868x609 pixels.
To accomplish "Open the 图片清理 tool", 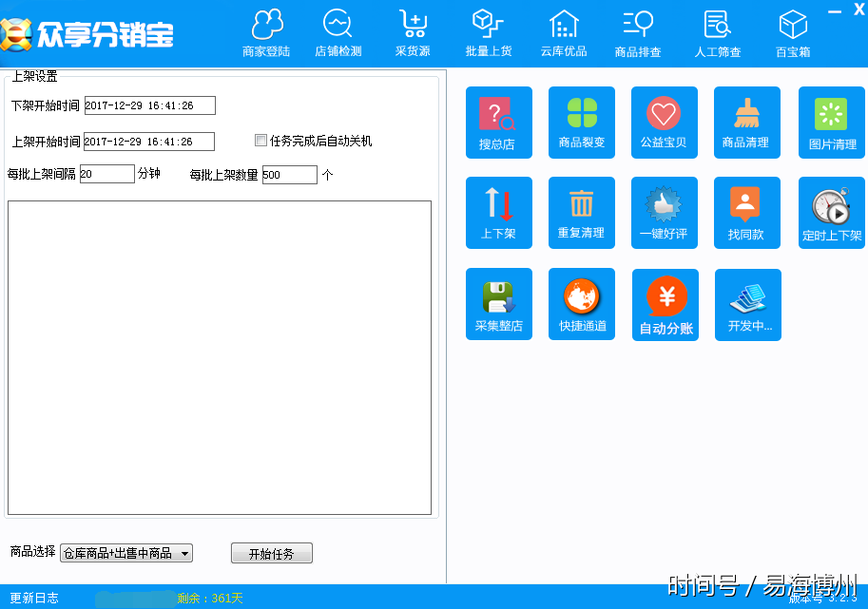I will [830, 122].
